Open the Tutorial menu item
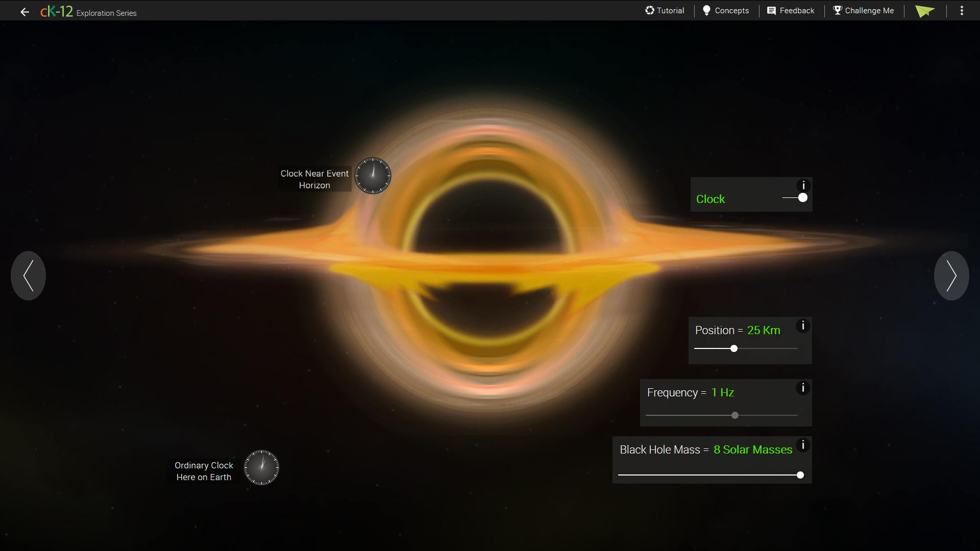The image size is (980, 551). [x=665, y=11]
